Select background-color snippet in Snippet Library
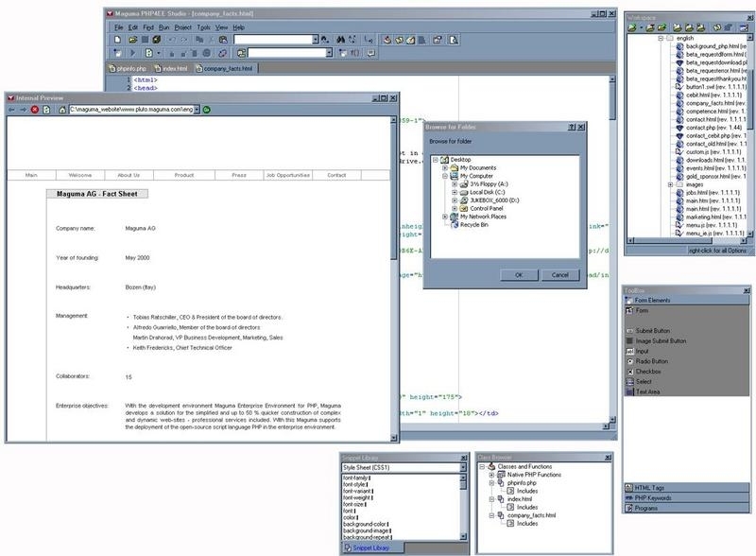Viewport: 756px width, 556px height. coord(366,524)
